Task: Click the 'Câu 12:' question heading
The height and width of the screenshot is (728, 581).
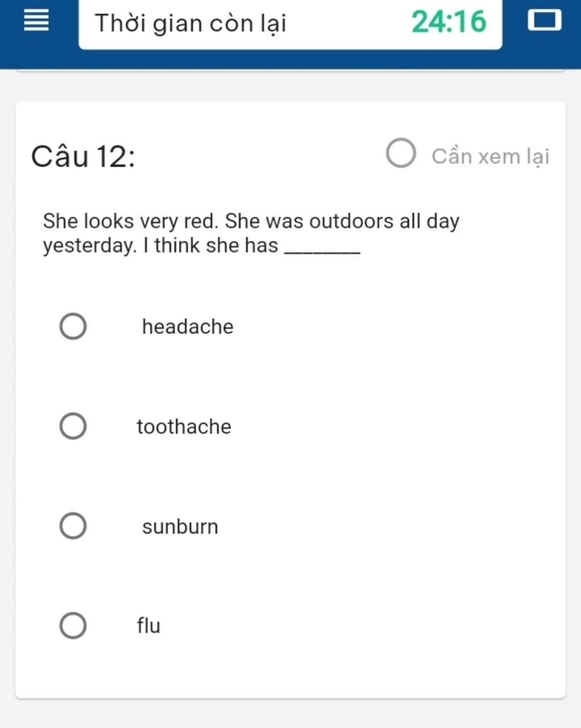Action: (83, 156)
